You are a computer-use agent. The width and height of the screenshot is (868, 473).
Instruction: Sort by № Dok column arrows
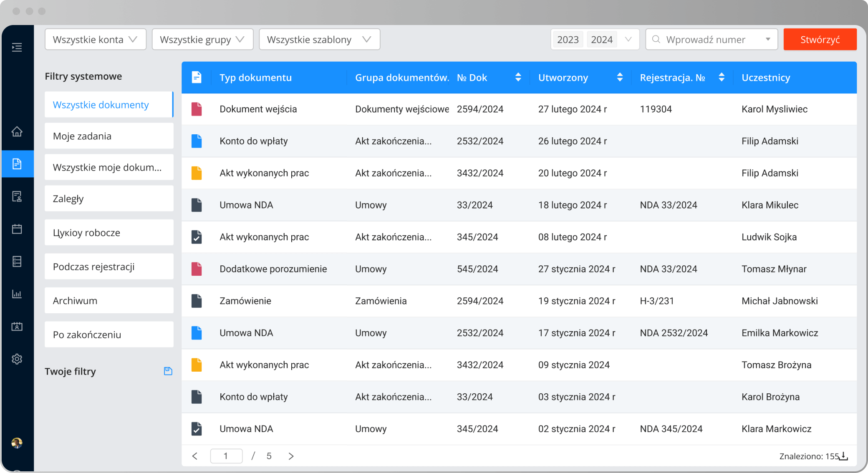click(518, 77)
